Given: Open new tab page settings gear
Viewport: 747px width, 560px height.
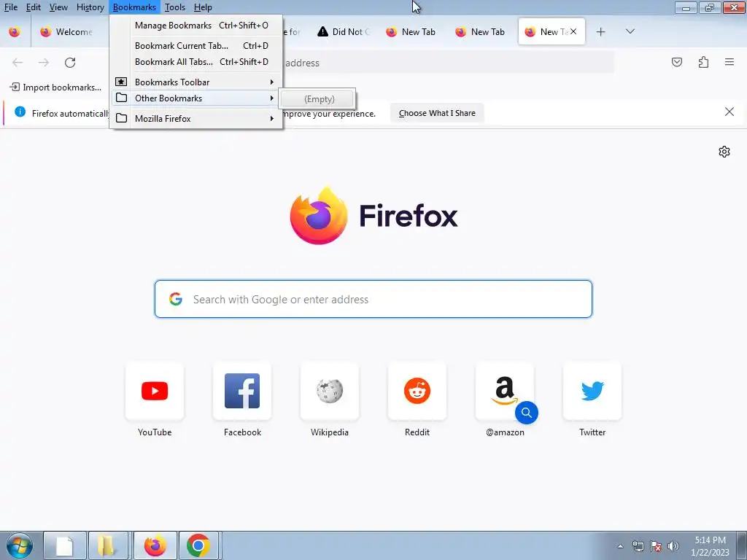Looking at the screenshot, I should (724, 152).
